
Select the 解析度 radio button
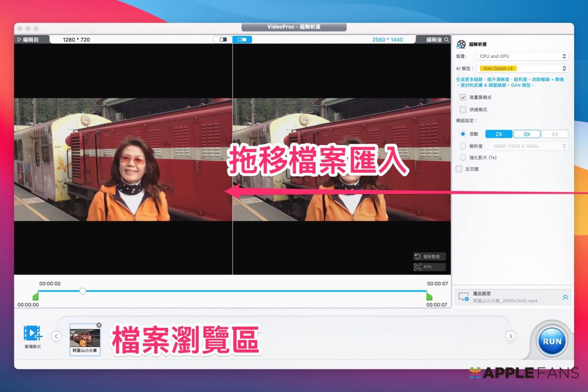point(463,146)
